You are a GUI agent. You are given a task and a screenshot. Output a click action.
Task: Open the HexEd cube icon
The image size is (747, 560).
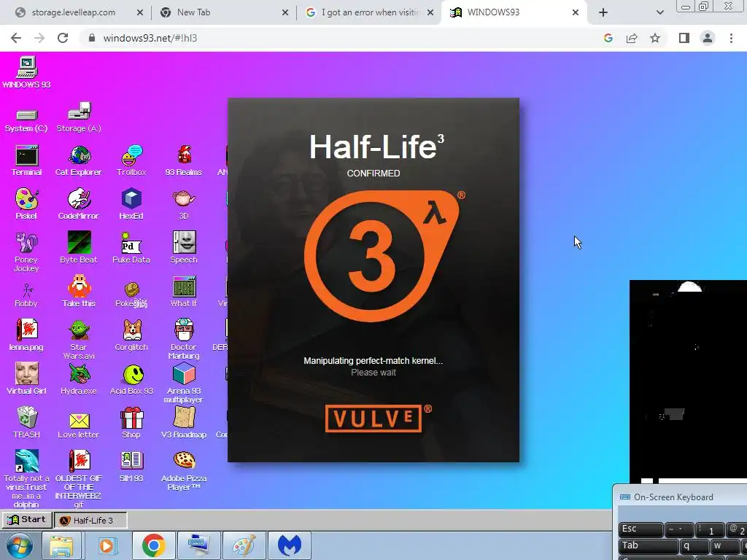(131, 204)
